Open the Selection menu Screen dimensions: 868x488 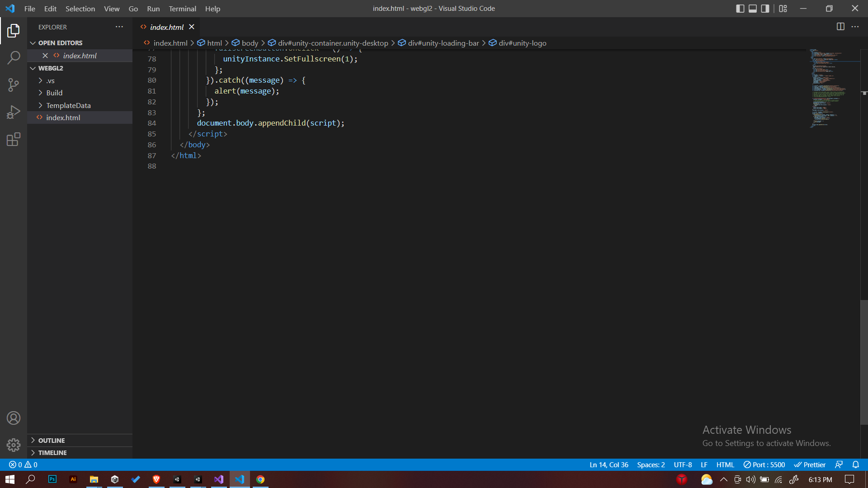tap(80, 9)
